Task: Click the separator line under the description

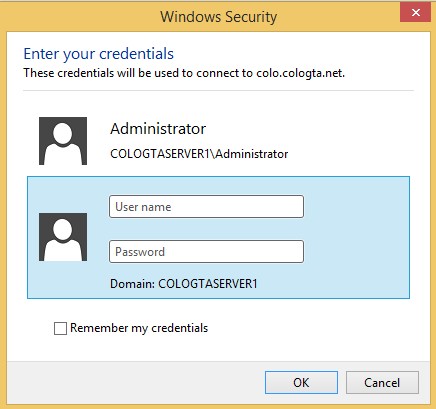Action: [x=218, y=90]
